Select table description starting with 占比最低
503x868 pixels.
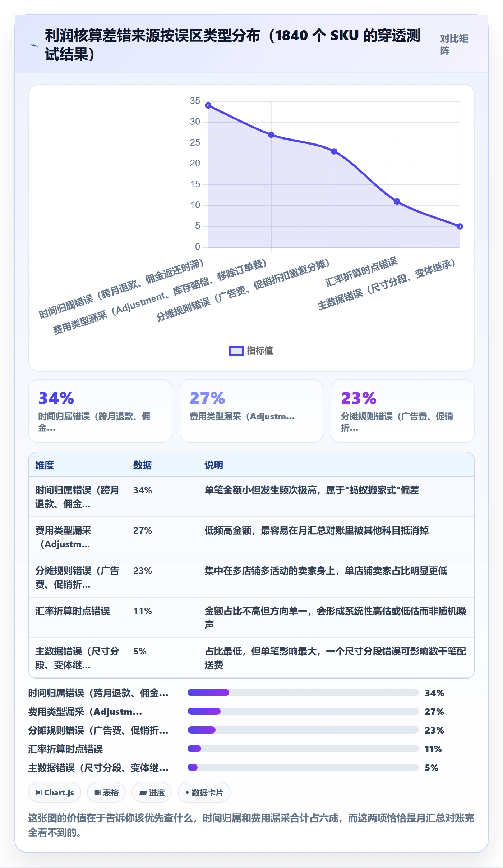pyautogui.click(x=335, y=658)
